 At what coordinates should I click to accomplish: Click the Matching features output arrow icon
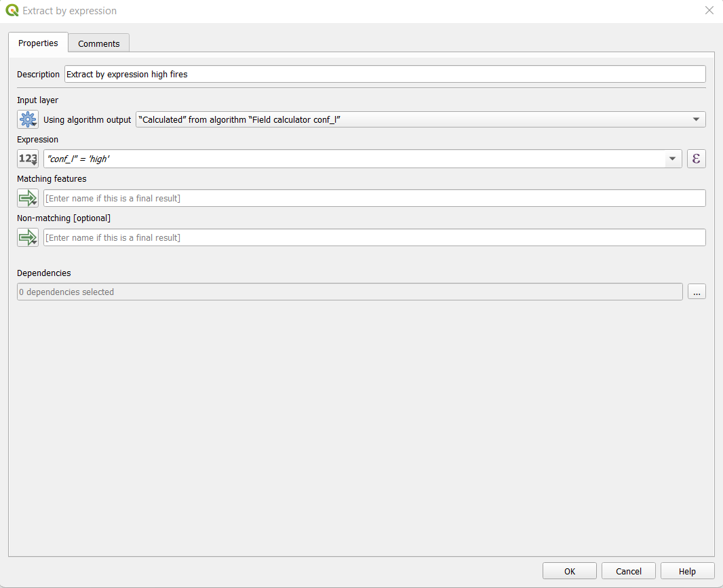(28, 198)
